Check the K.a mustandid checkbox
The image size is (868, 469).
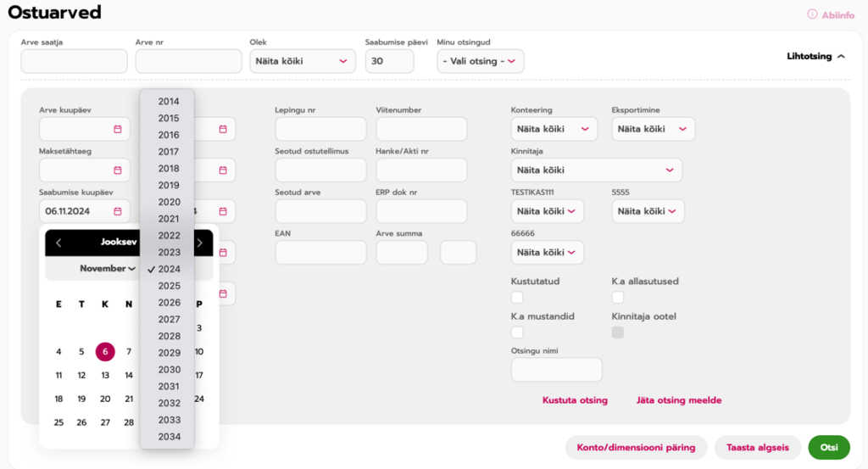coord(517,332)
